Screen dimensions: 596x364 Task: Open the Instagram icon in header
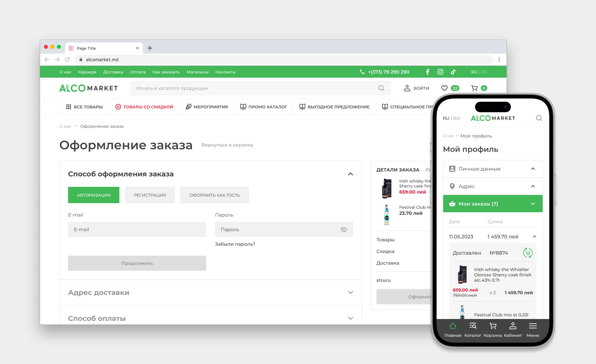[440, 72]
